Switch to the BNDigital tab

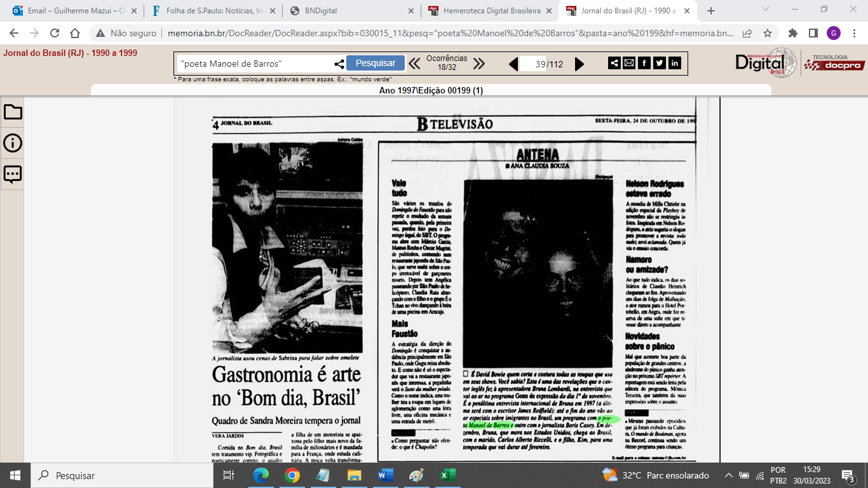coord(351,11)
